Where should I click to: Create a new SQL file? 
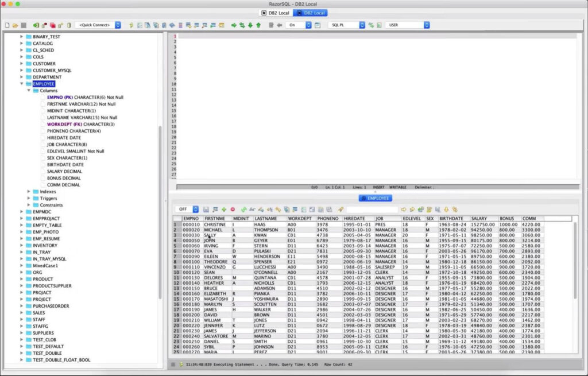6,25
